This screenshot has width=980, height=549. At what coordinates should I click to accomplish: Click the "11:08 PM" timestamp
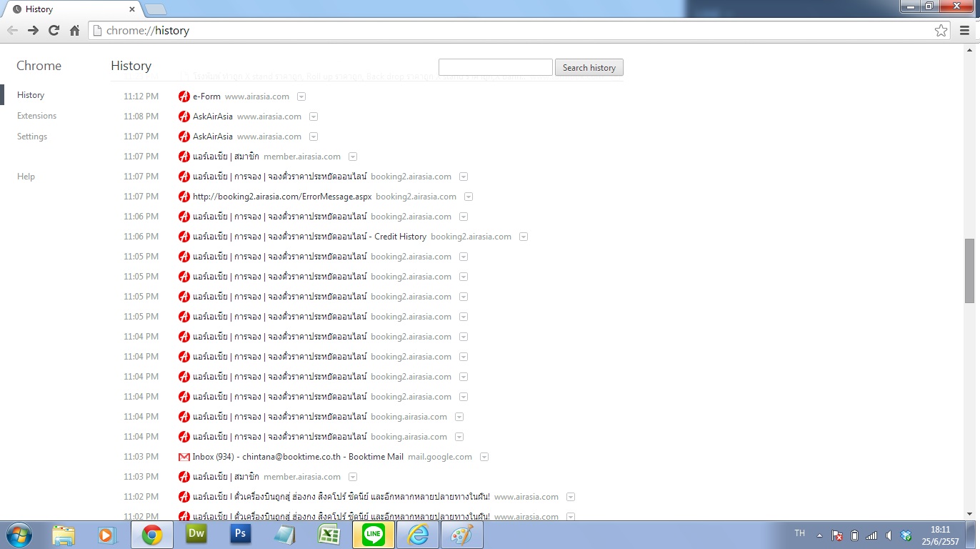141,117
